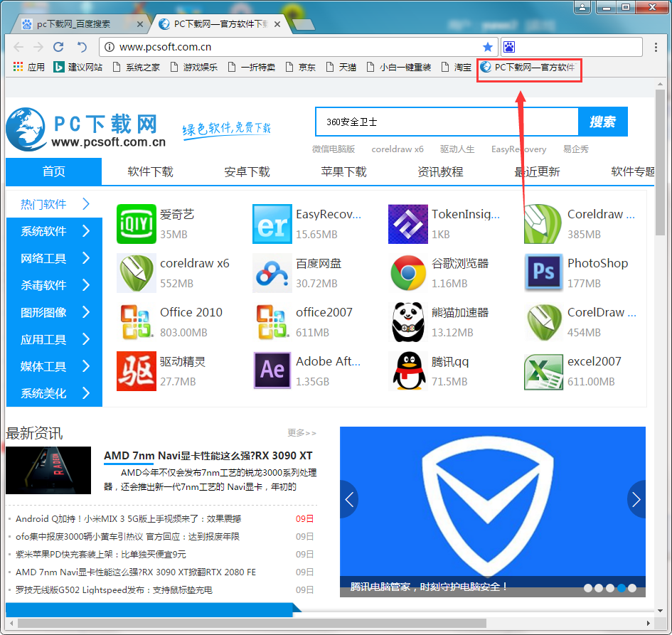Select the last carousel indicator dot
Screen dimensions: 672x635
tap(632, 588)
